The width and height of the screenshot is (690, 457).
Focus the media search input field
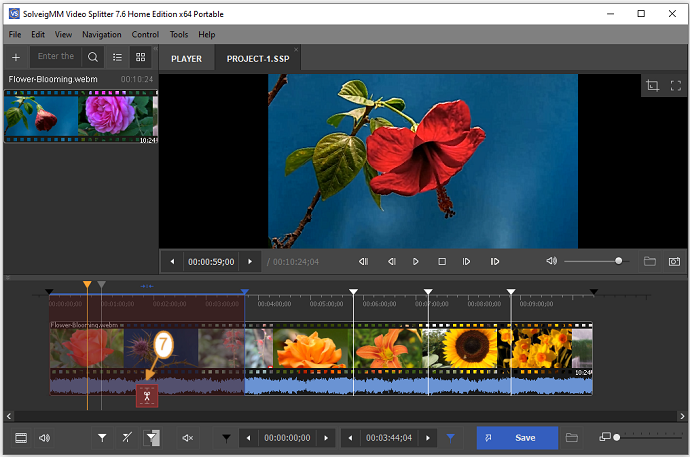point(56,57)
